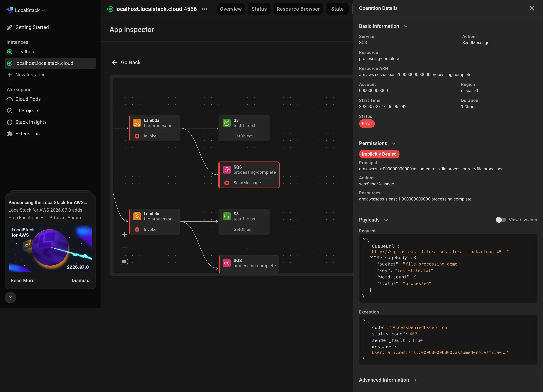Fit the graph to view

pyautogui.click(x=124, y=261)
